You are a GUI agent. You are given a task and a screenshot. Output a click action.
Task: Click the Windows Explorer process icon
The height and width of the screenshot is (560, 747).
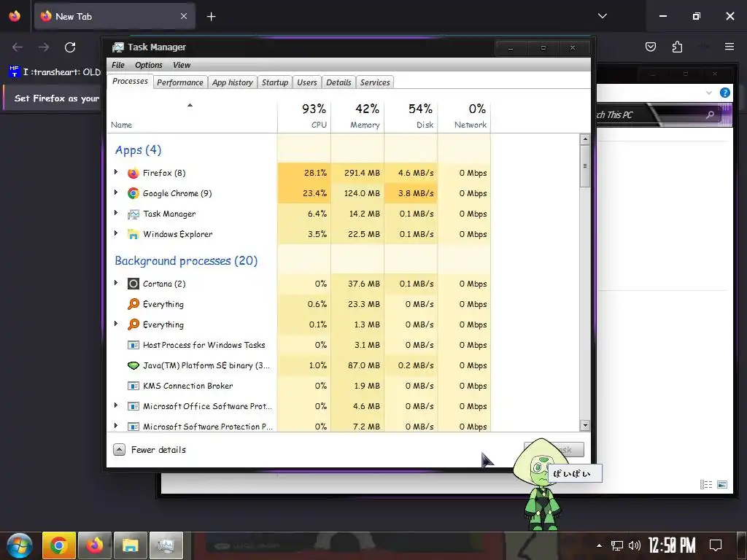133,234
